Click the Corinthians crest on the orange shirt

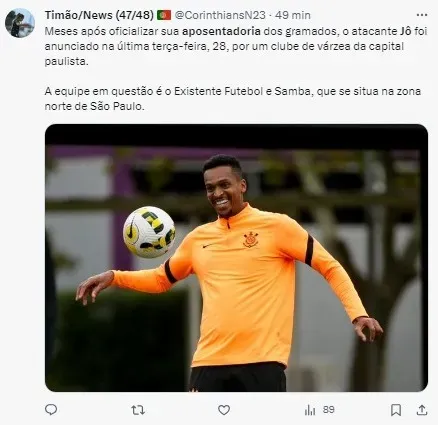[x=251, y=240]
